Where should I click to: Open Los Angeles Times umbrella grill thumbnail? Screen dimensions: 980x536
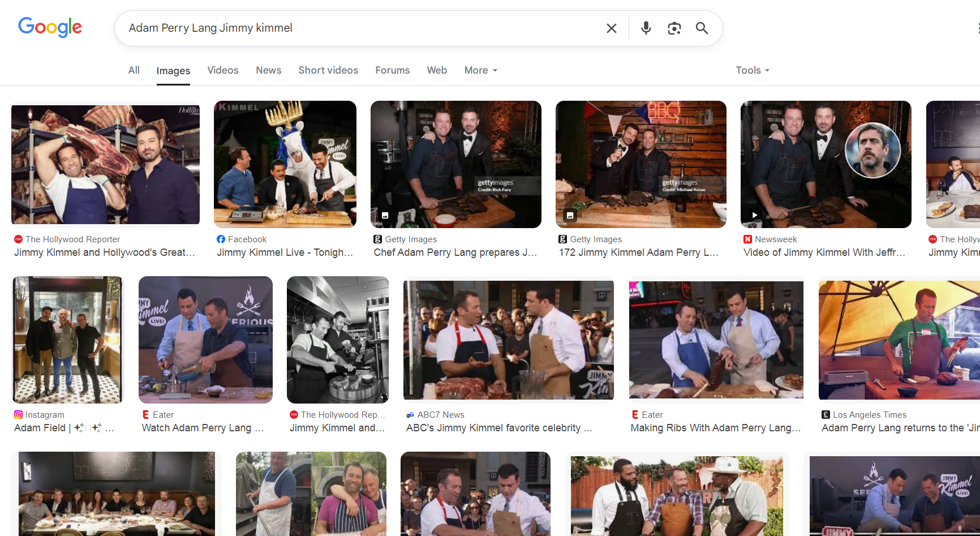(x=899, y=340)
